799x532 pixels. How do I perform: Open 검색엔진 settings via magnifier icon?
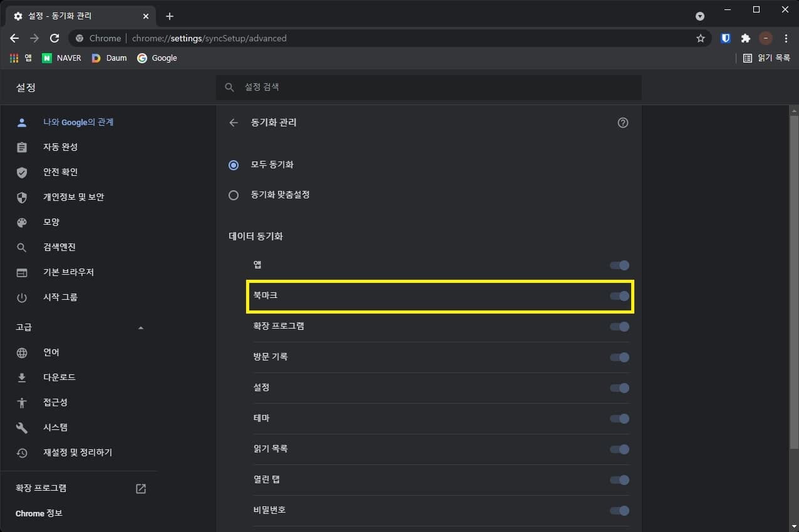(22, 247)
